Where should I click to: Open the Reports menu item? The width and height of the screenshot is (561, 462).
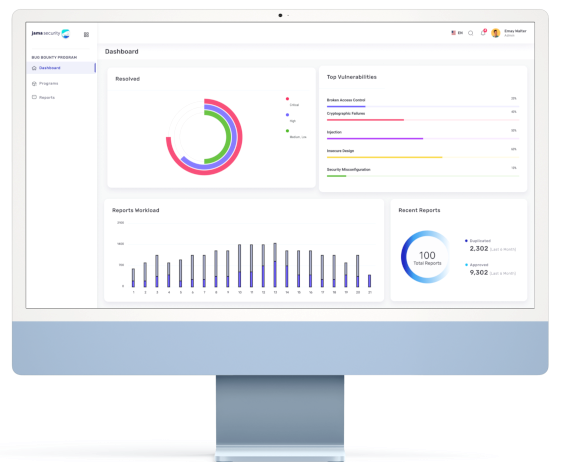[x=47, y=97]
